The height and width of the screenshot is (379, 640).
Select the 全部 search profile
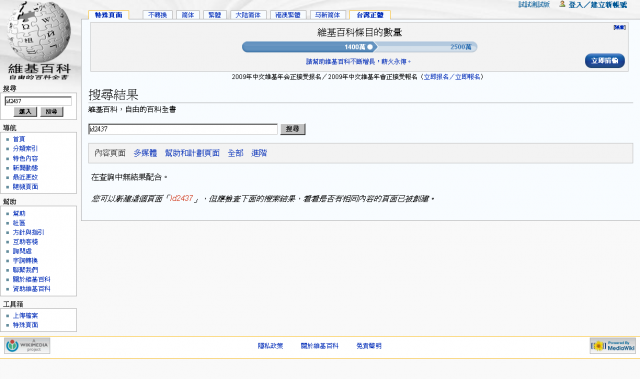point(236,153)
